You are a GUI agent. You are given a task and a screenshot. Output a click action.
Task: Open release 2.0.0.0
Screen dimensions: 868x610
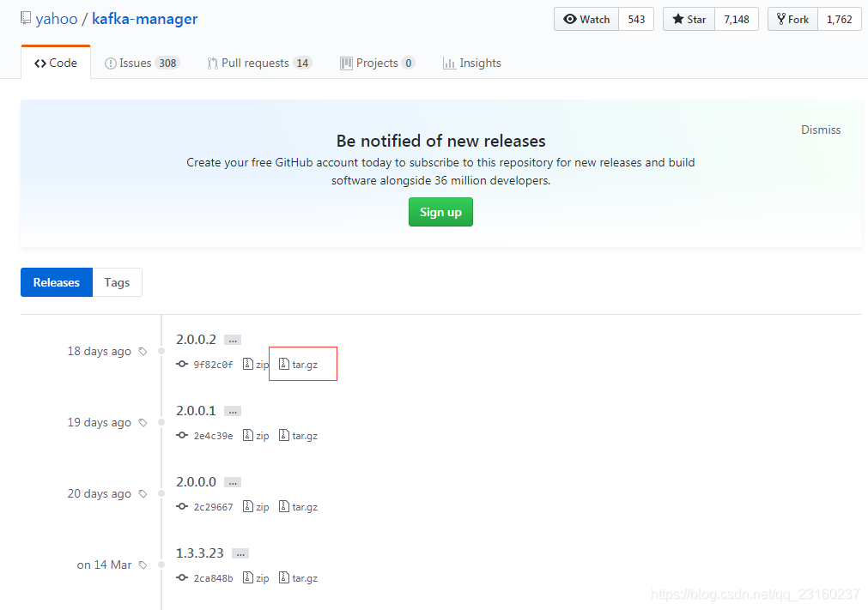pos(196,481)
